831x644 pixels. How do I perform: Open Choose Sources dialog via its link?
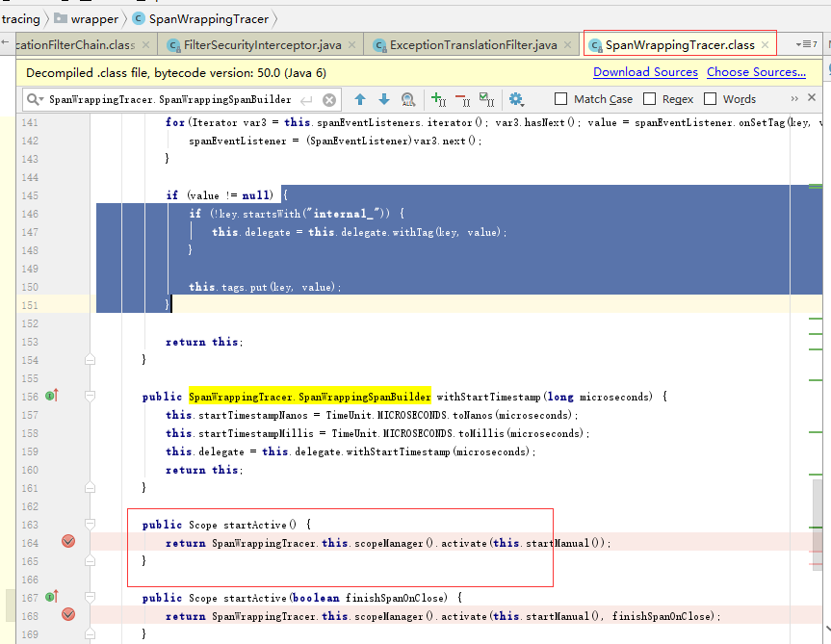756,71
